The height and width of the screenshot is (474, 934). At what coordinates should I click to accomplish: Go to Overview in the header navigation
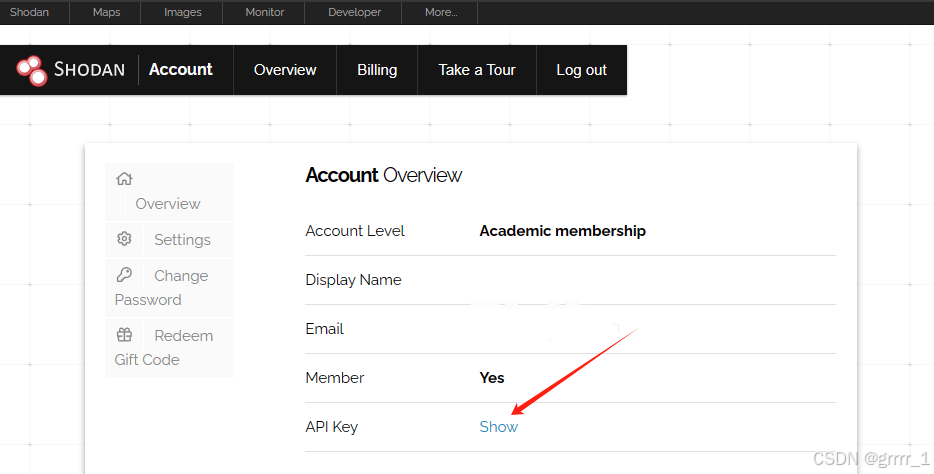tap(285, 70)
